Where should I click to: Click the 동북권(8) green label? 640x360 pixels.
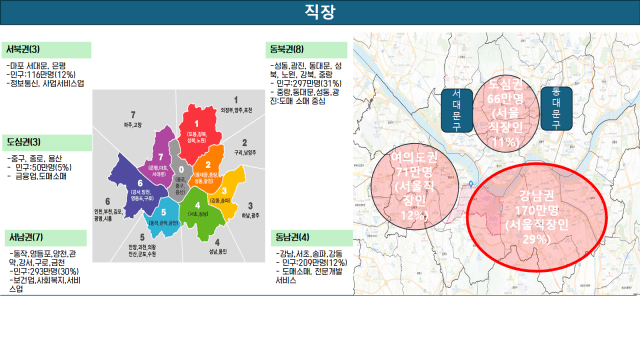click(307, 50)
